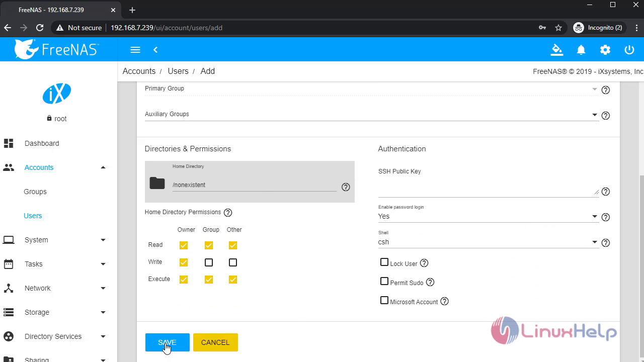View the Not secure site info
The width and height of the screenshot is (644, 362).
[79, 28]
